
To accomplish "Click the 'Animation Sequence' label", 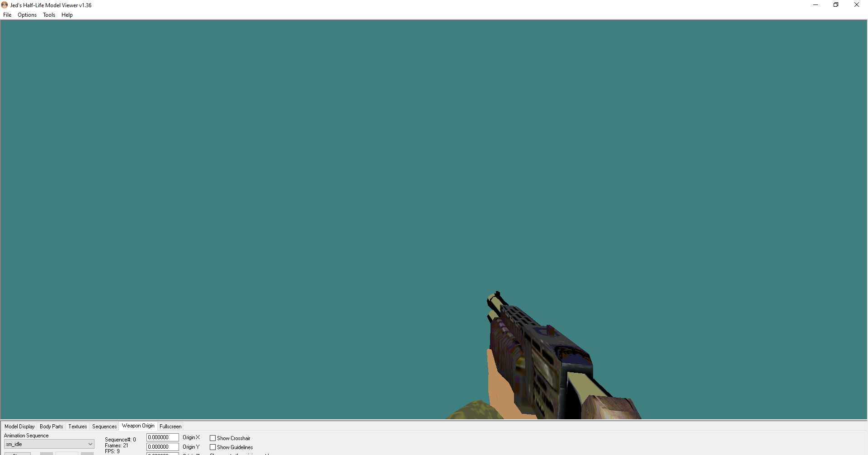I will click(x=26, y=436).
